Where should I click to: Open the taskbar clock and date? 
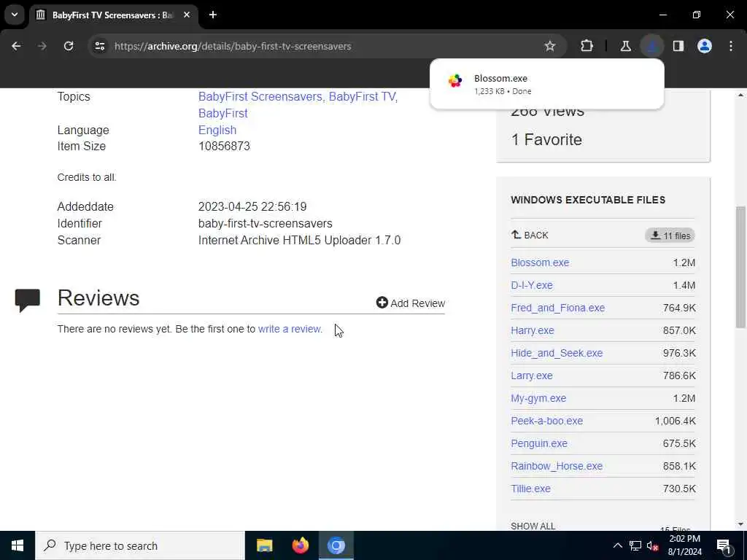[x=684, y=545]
